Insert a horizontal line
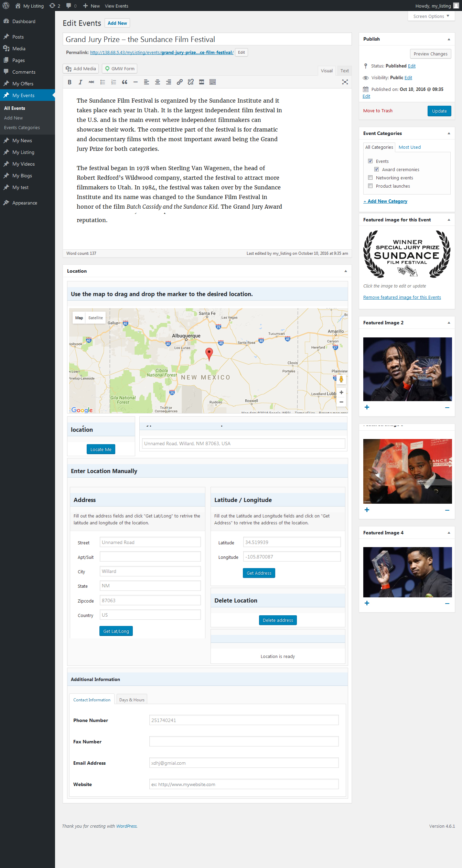This screenshot has width=462, height=868. point(136,82)
